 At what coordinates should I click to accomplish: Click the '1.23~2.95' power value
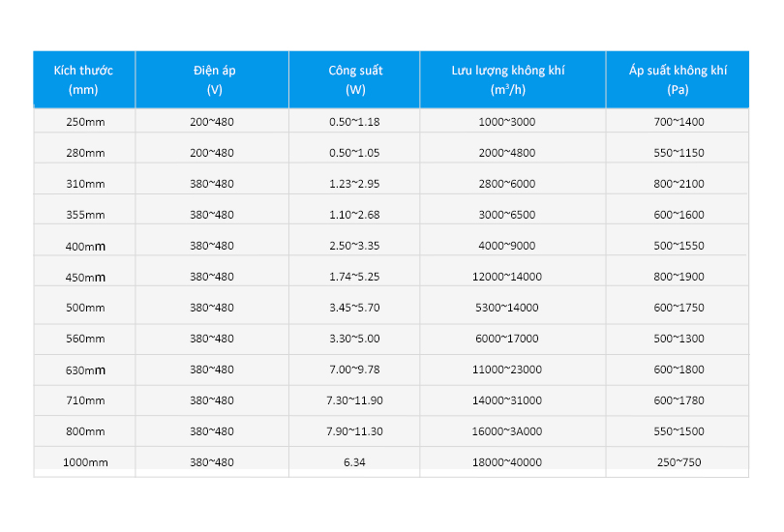tap(354, 184)
